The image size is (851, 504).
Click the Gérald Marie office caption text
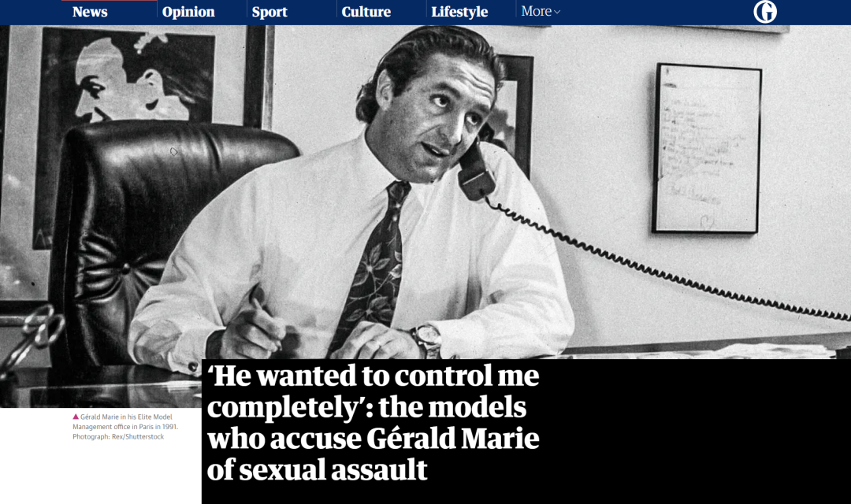coord(125,421)
